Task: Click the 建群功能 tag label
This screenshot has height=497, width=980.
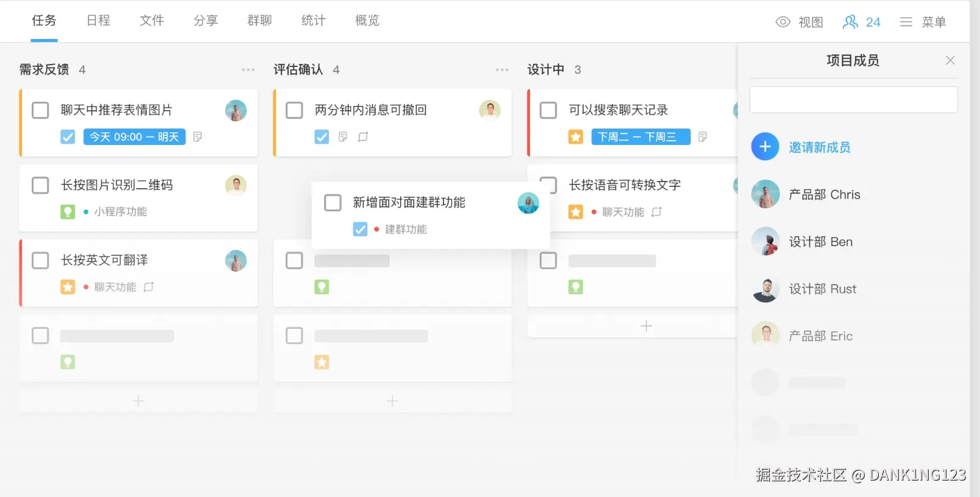Action: coord(406,230)
